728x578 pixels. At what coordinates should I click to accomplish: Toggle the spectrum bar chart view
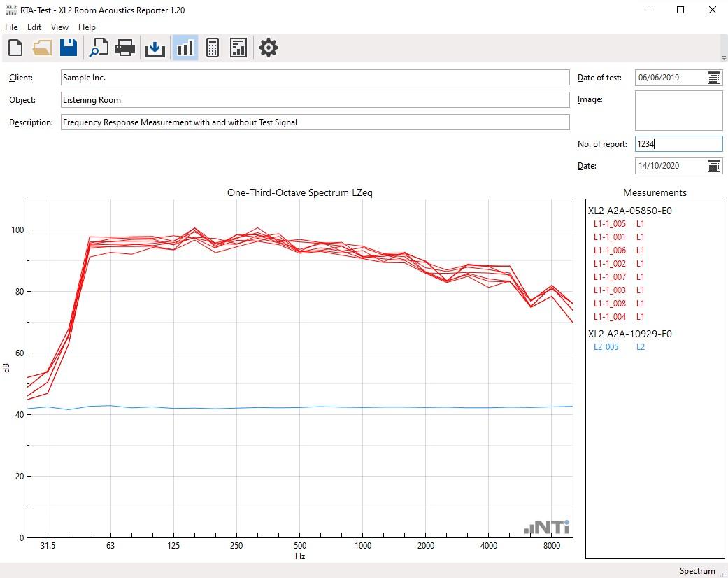click(185, 48)
